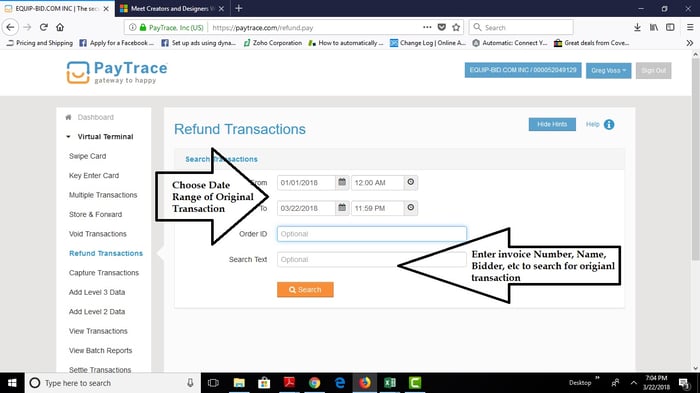Open Firefox hamburger menu

coord(690,27)
